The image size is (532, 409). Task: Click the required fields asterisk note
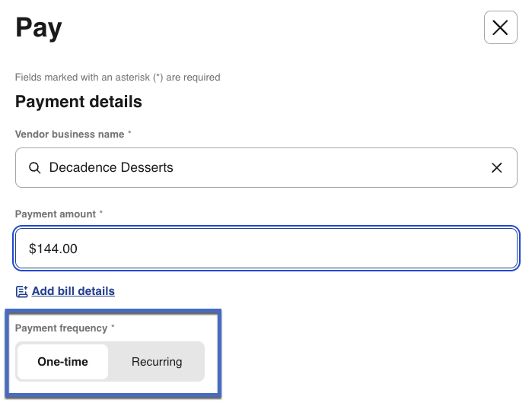click(117, 78)
